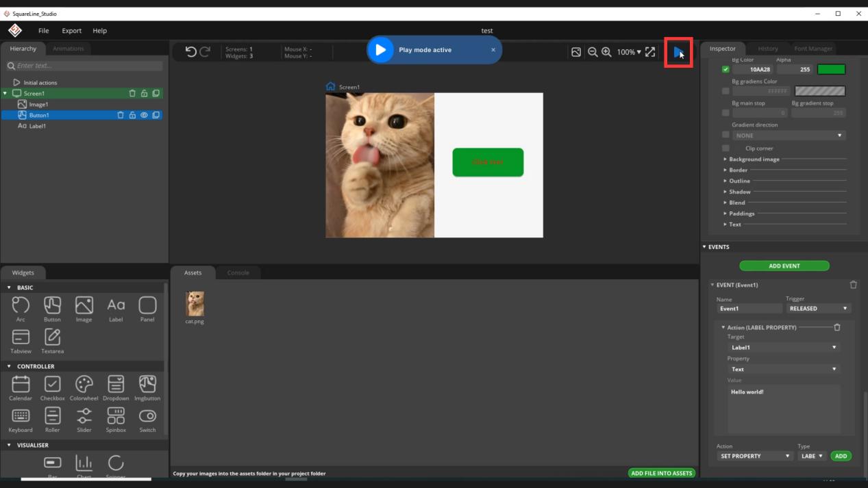868x488 pixels.
Task: Open the Export menu
Action: click(72, 31)
